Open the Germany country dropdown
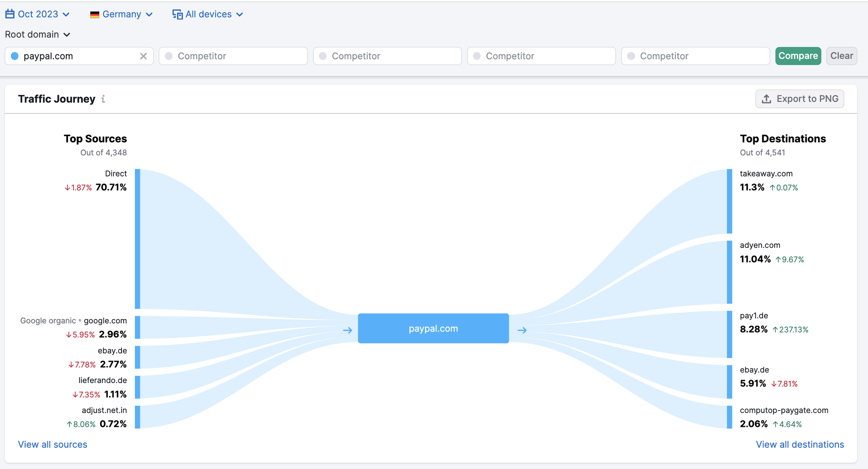 coord(121,14)
